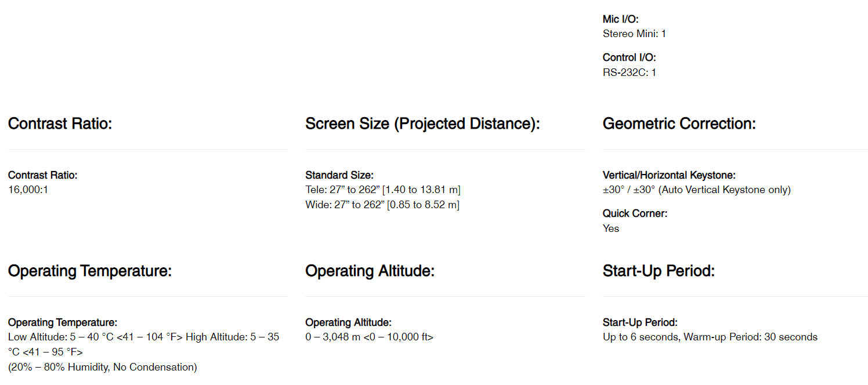Image resolution: width=868 pixels, height=385 pixels.
Task: Click the Start-Up Period section heading
Action: pos(659,271)
